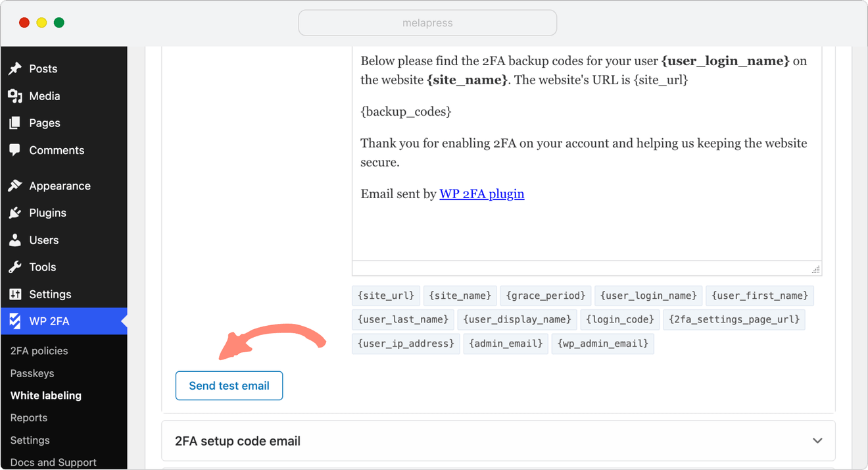Click the 'Thank you for enabling 2FA' paragraph

[584, 153]
